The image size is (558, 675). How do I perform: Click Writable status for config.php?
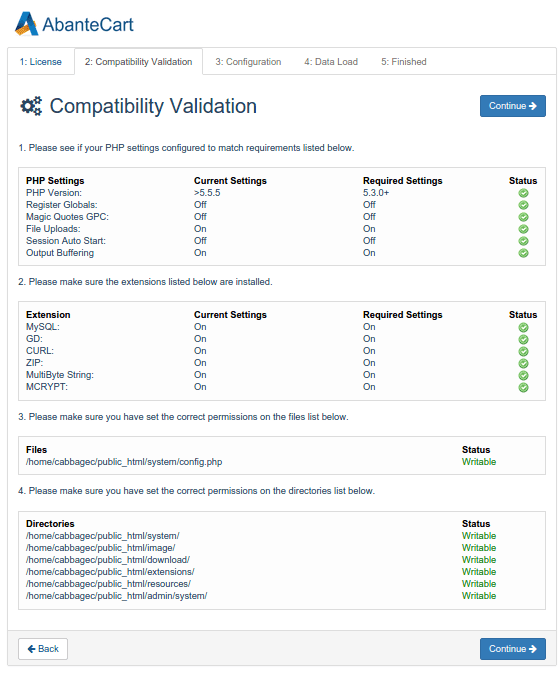tap(479, 462)
